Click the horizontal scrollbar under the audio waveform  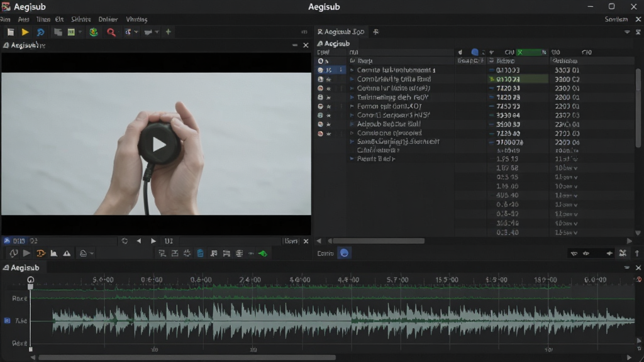click(x=187, y=358)
